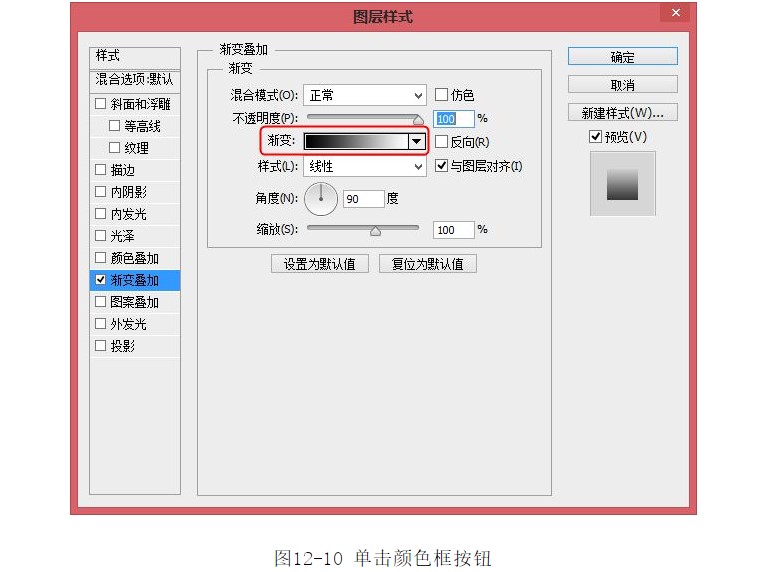Click the gradient color bar swatch
This screenshot has height=572, width=773.
(x=356, y=142)
